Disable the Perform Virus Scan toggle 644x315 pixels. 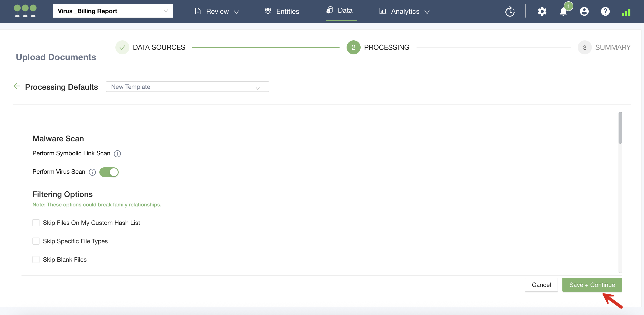click(109, 172)
